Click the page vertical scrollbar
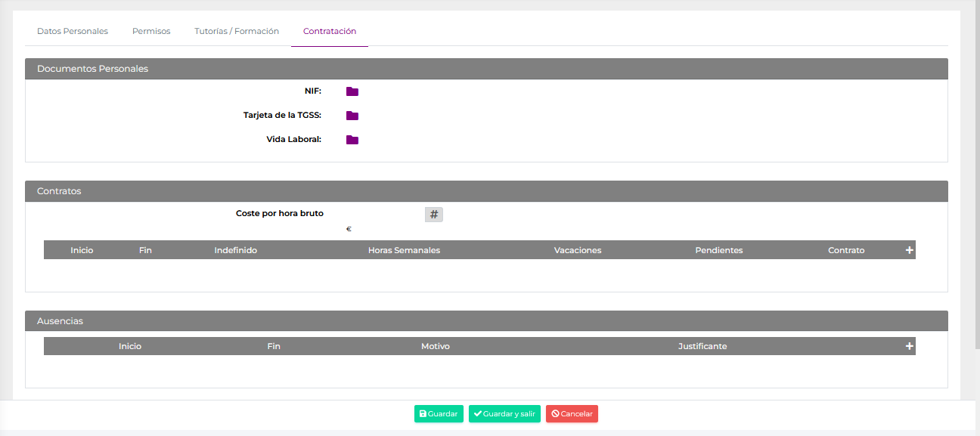Screen dimensions: 980x436 pyautogui.click(x=977, y=174)
